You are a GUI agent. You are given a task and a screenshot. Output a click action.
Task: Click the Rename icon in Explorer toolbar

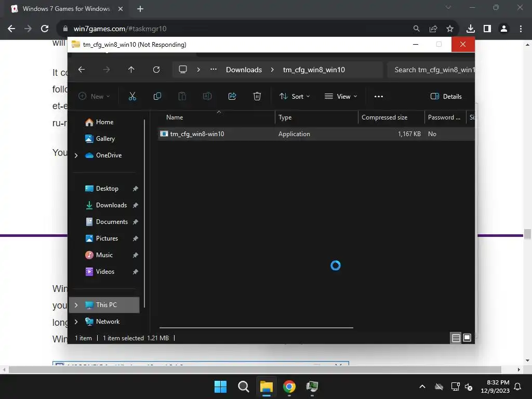point(207,96)
